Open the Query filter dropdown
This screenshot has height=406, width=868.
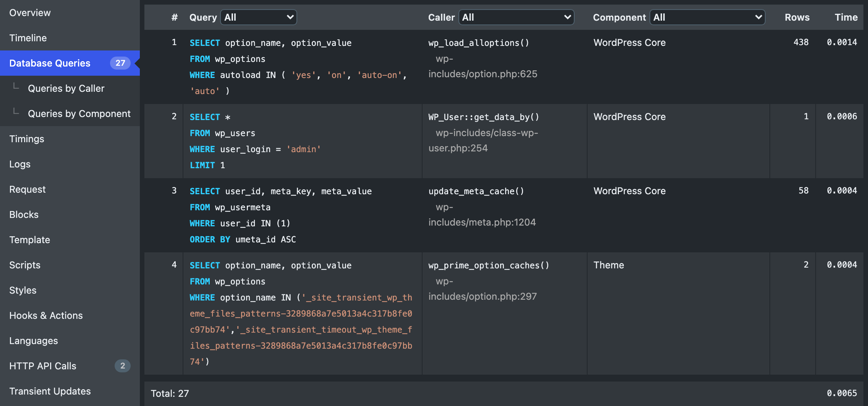click(x=259, y=17)
